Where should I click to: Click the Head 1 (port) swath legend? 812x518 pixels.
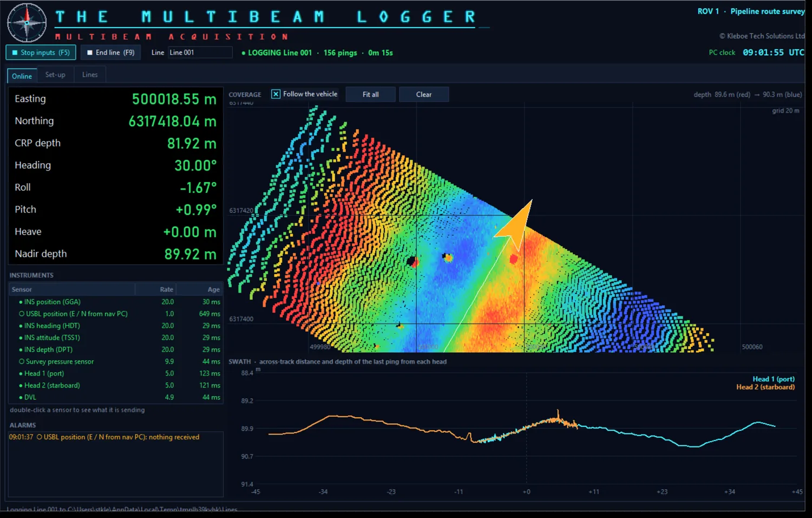pos(774,379)
